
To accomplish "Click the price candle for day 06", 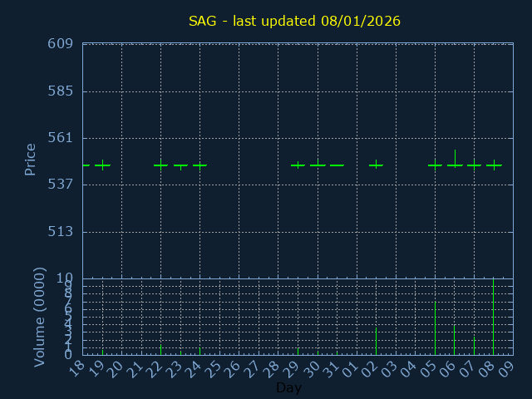I will (455, 165).
